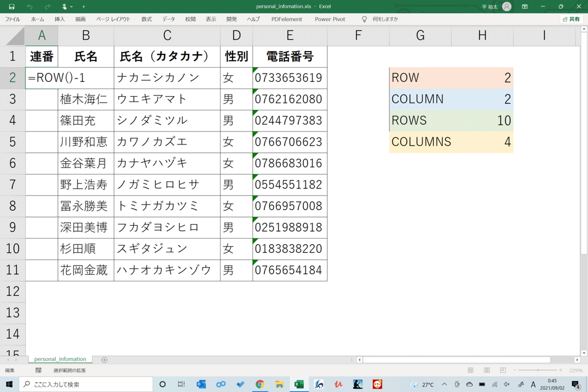
Task: Click the user account avatar 平 裕太
Action: point(507,6)
